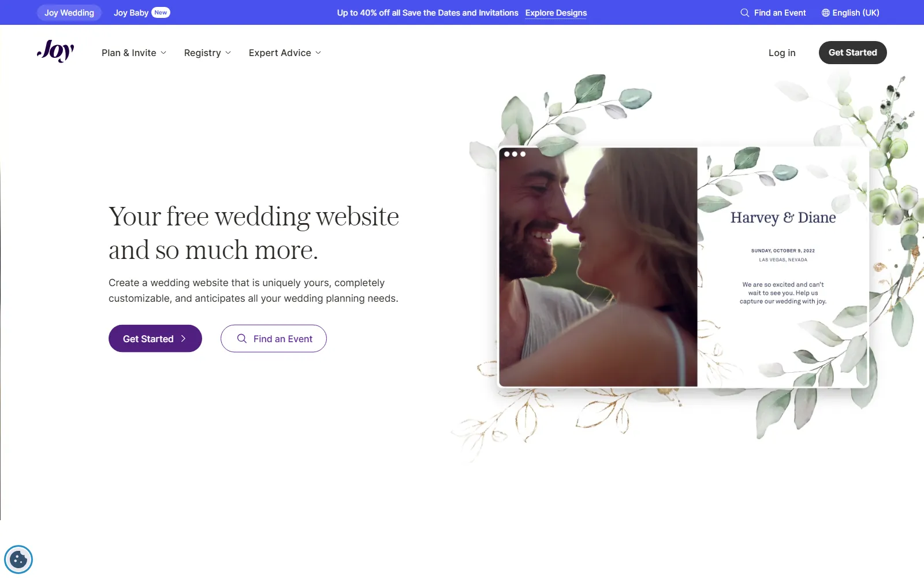Viewport: 924px width, 578px height.
Task: Open the English (UK) language selector
Action: pos(851,13)
